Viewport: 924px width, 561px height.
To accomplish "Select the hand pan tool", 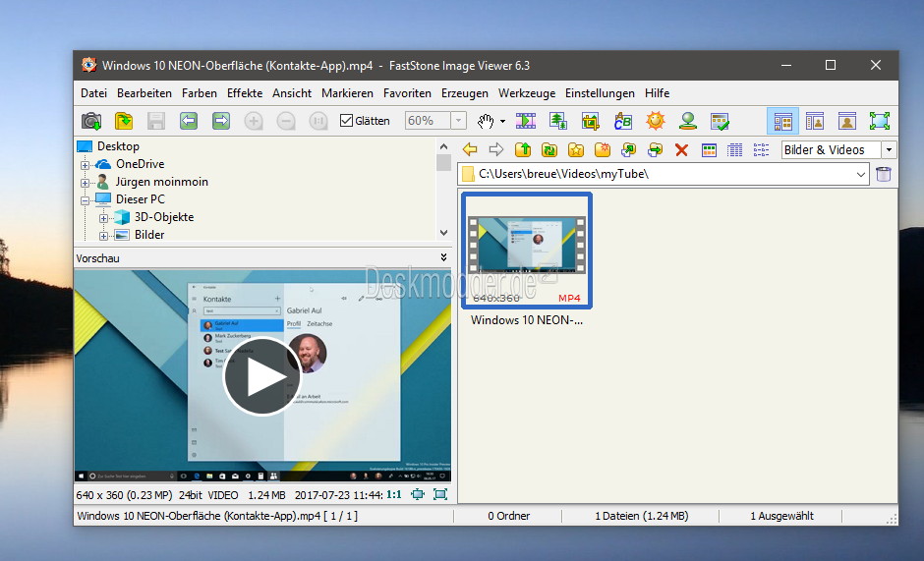I will 486,121.
